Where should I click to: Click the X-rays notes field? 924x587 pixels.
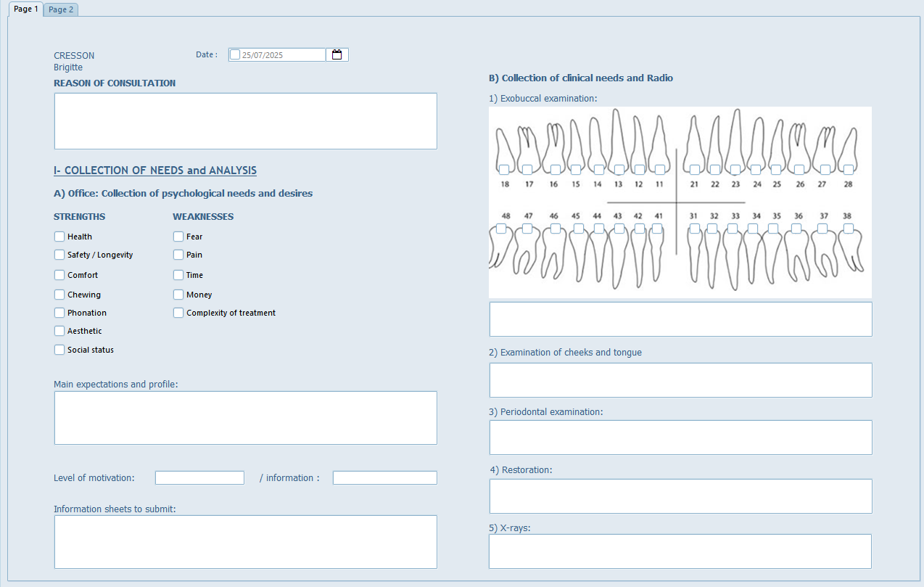(x=680, y=551)
